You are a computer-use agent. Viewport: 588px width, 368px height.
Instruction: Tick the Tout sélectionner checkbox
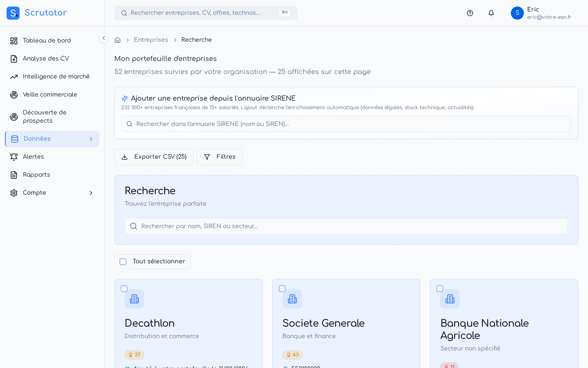123,262
